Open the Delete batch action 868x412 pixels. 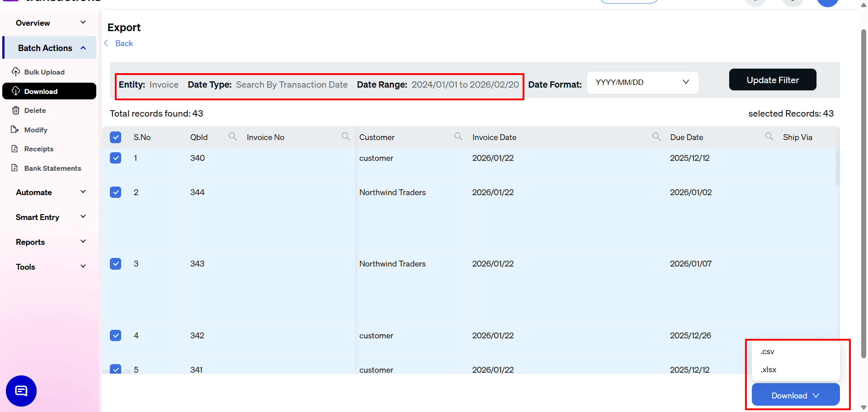pyautogui.click(x=35, y=110)
